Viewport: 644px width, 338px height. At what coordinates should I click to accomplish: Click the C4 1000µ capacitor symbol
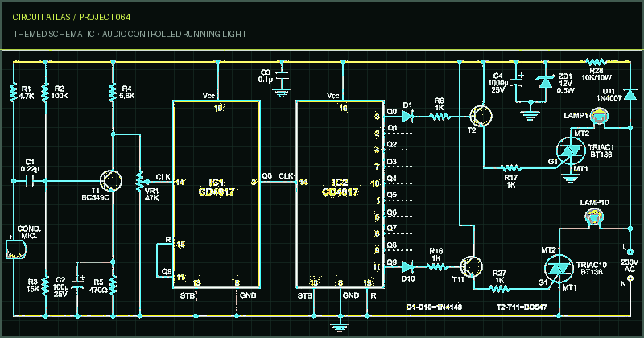[x=517, y=80]
